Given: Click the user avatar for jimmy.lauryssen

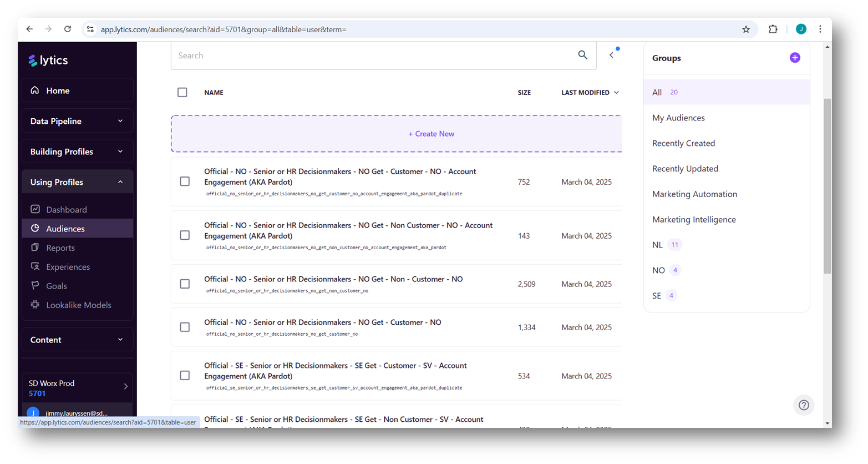Looking at the screenshot, I should click(33, 412).
